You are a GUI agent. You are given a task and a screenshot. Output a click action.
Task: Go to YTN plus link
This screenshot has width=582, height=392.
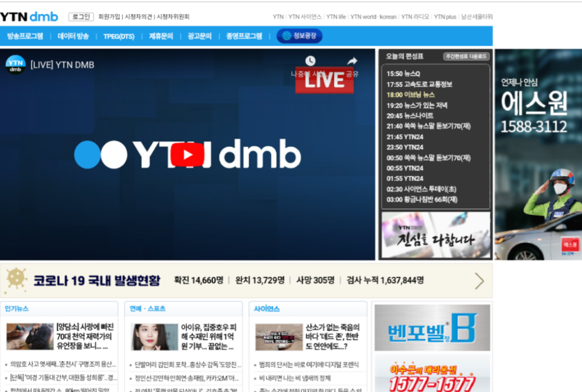click(x=445, y=16)
